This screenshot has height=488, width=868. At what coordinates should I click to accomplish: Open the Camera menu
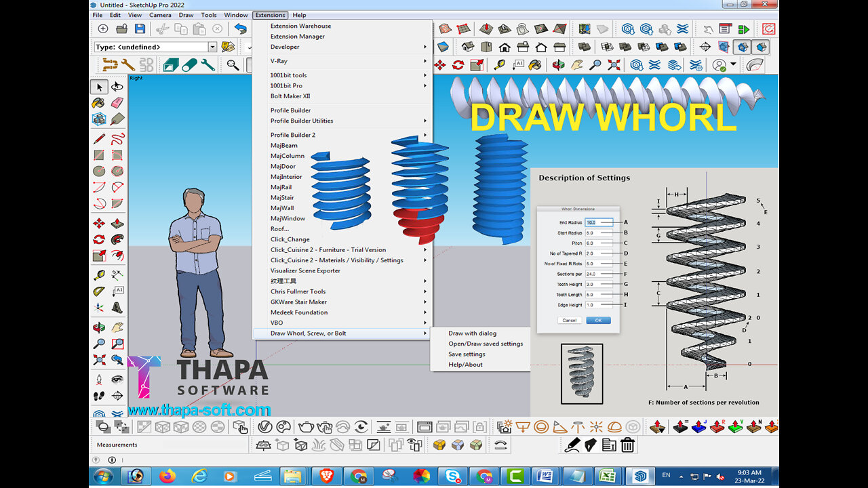click(160, 15)
